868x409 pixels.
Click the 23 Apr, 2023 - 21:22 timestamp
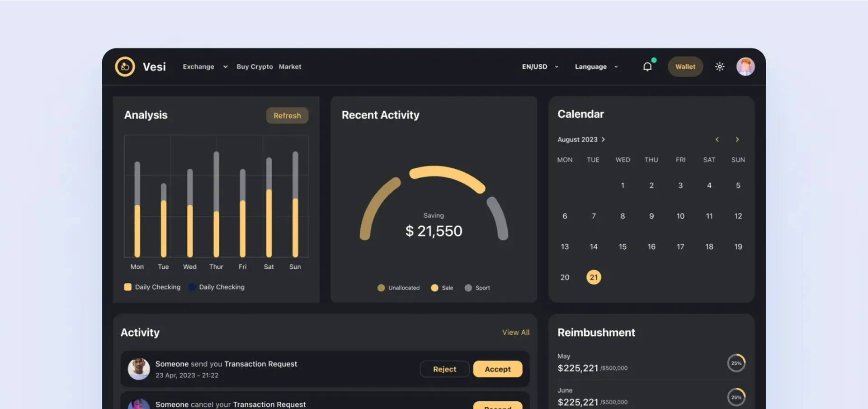(187, 376)
